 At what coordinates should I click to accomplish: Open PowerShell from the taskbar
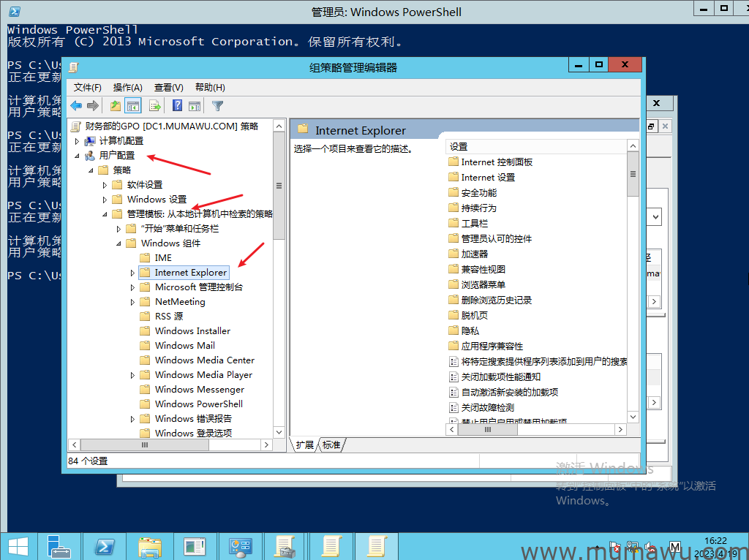[105, 545]
